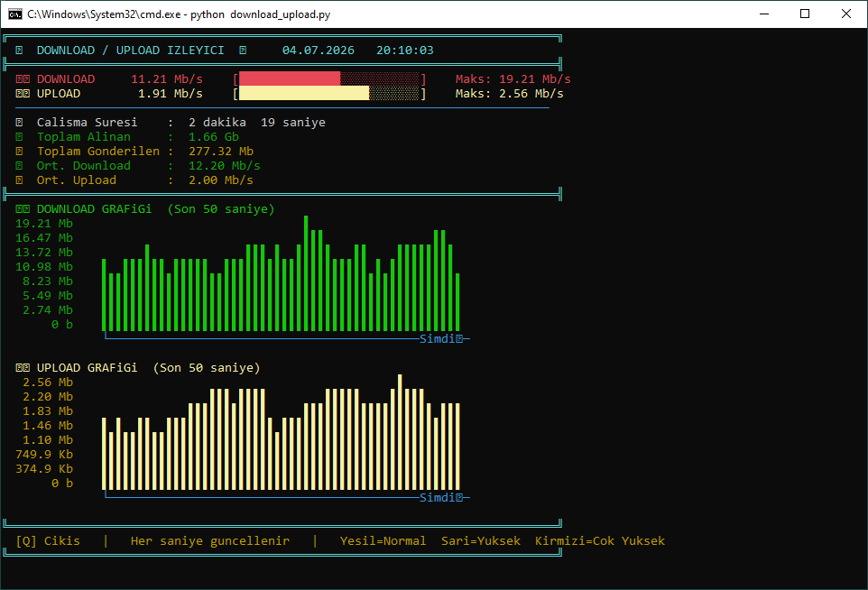This screenshot has width=868, height=590.
Task: Click the icon before UPLOAD GRAFiGi heading
Action: point(23,368)
